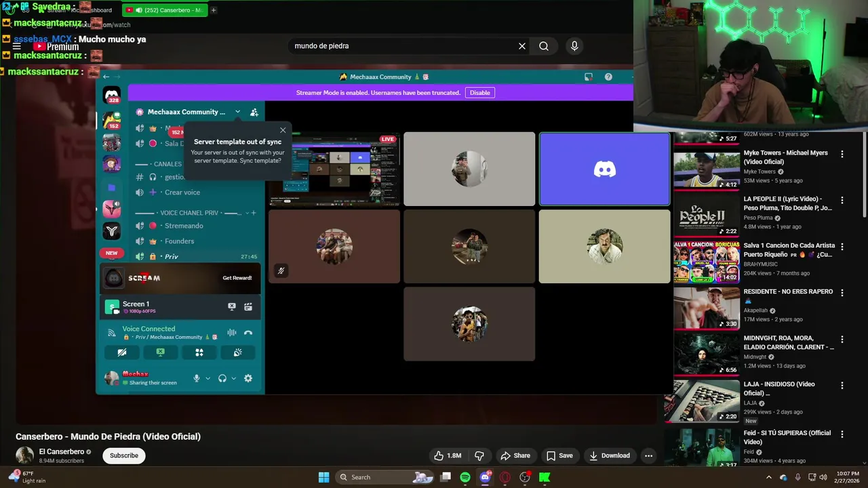Close the Server template out of sync popup
The width and height of the screenshot is (868, 488).
[x=283, y=130]
